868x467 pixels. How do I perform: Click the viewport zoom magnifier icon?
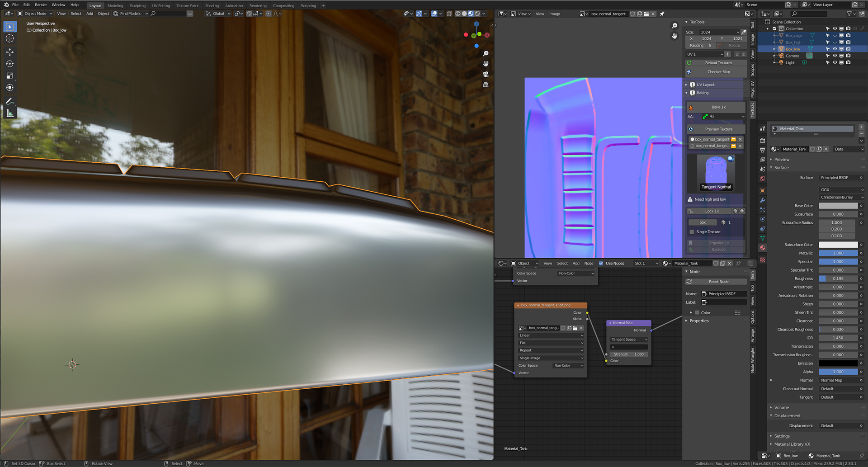(486, 54)
